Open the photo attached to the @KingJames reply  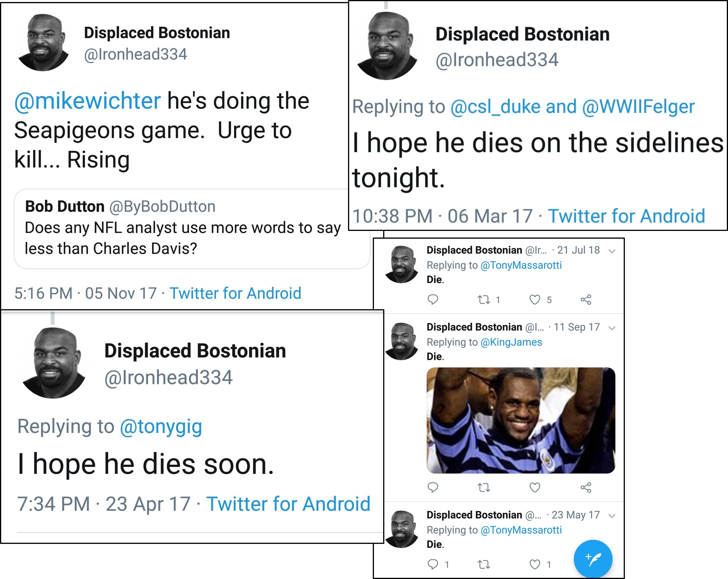pos(521,420)
